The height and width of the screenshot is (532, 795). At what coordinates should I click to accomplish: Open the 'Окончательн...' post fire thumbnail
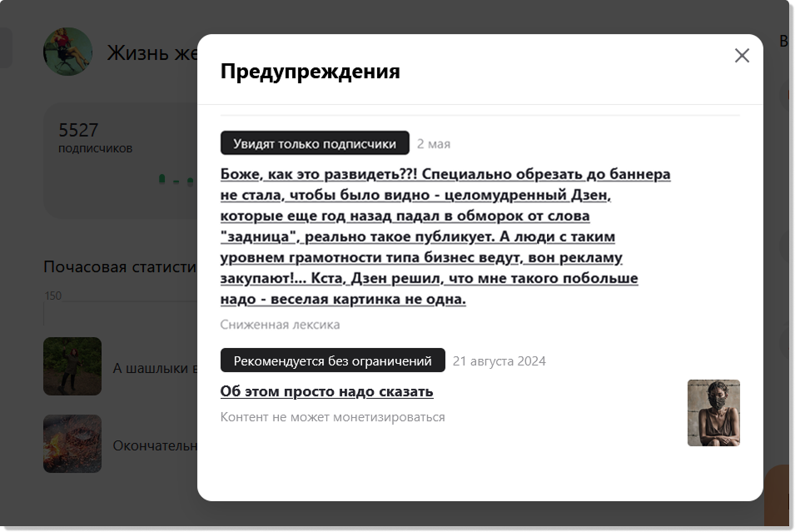click(x=72, y=444)
